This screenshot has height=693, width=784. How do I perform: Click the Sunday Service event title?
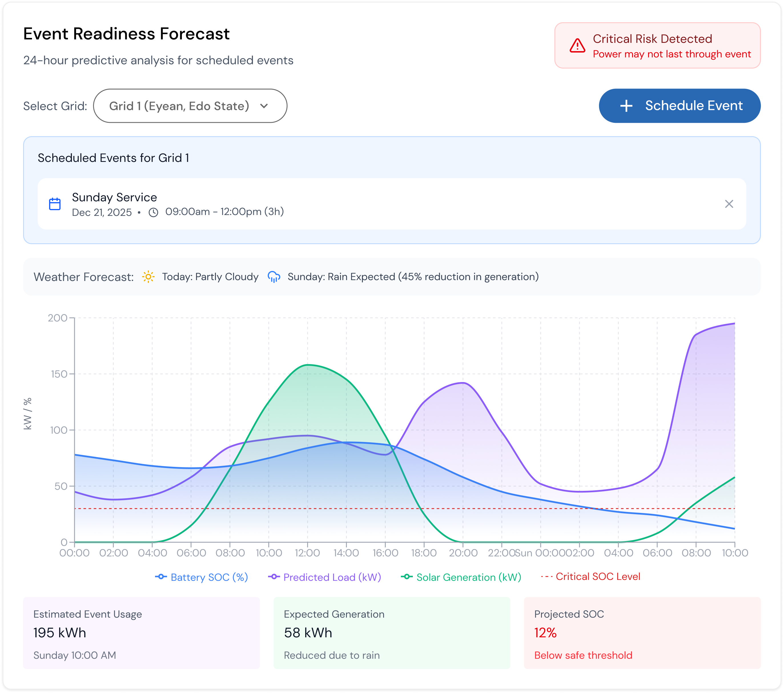tap(114, 197)
